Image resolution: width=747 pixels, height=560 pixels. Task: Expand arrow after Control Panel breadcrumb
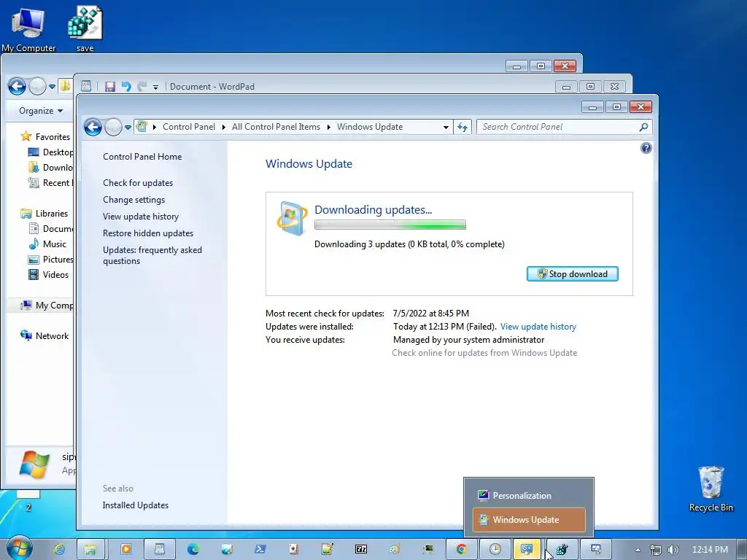tap(223, 127)
